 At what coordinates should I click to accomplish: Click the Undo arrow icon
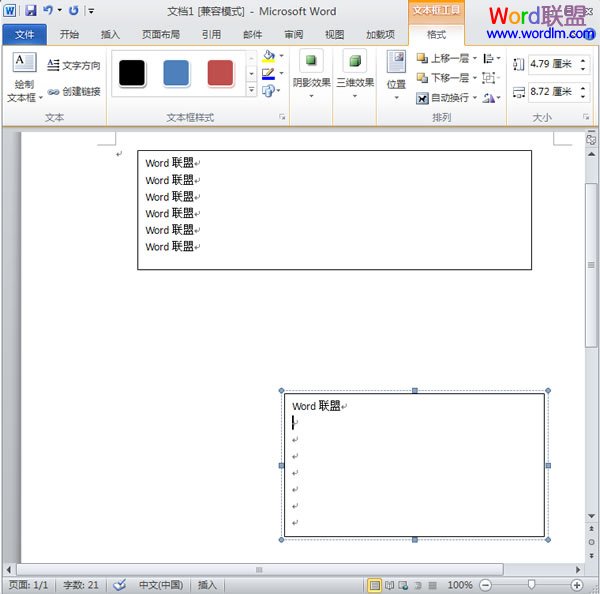[x=48, y=10]
